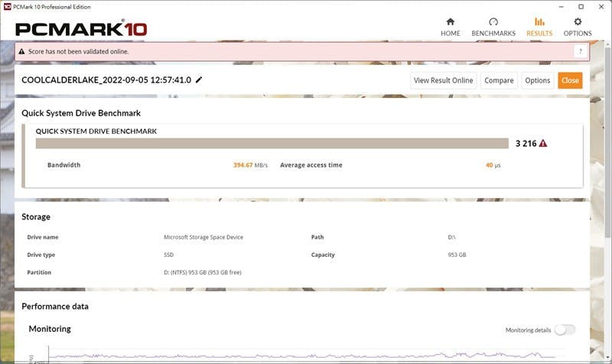The image size is (612, 364).
Task: Click the pencil icon to rename result
Action: 199,80
